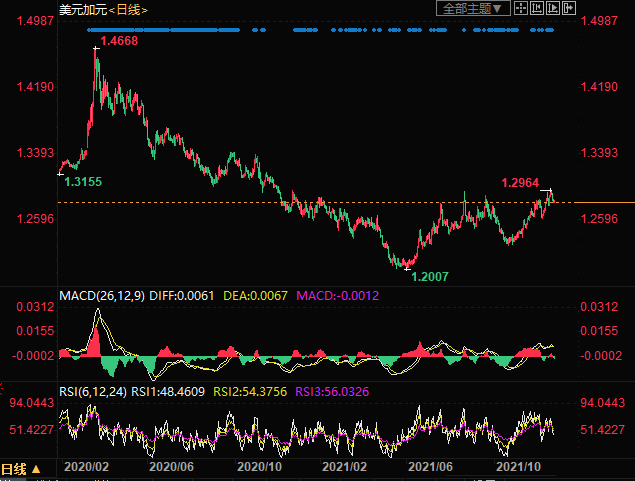Click the jump-to-latest right-arrow icon

point(570,8)
